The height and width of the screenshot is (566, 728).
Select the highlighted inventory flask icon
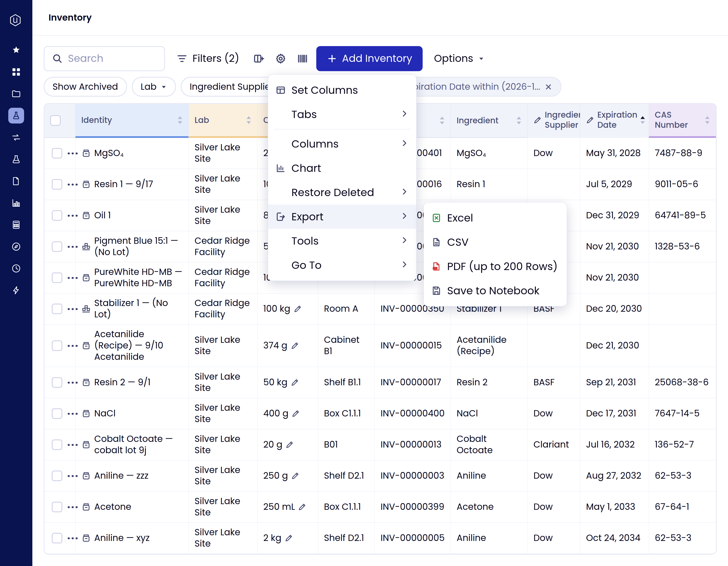(x=16, y=116)
